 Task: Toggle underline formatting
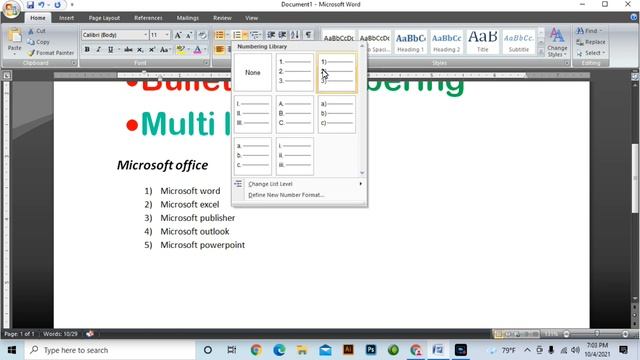click(x=110, y=49)
